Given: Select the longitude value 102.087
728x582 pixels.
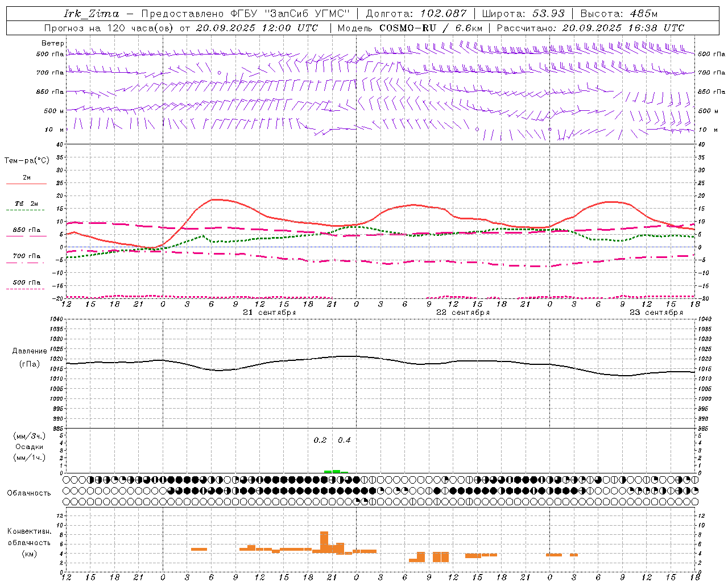Looking at the screenshot, I should click(x=444, y=14).
